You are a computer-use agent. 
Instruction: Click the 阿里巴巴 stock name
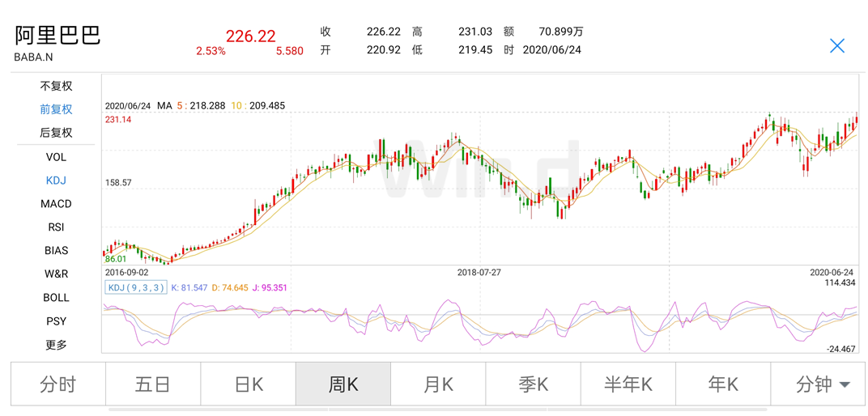coord(57,36)
